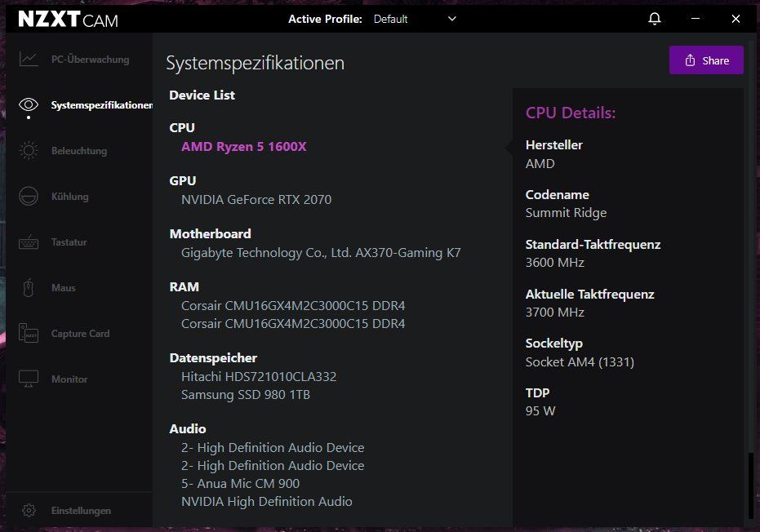The image size is (760, 532).
Task: Select second 2- High Definition Audio Device
Action: pos(273,466)
